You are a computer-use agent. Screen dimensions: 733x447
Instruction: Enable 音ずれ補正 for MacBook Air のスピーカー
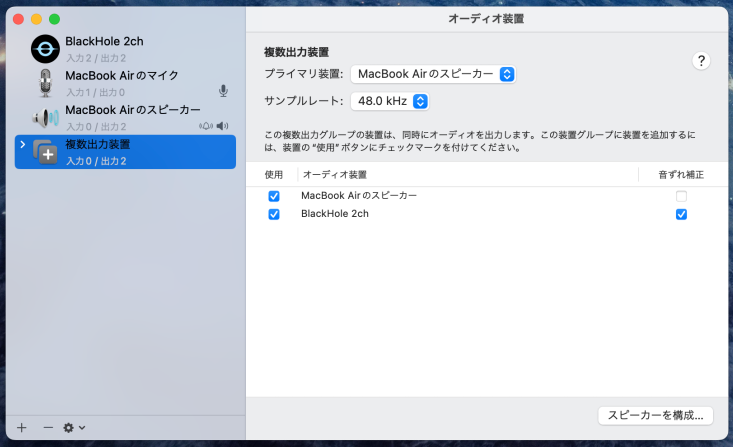tap(681, 196)
